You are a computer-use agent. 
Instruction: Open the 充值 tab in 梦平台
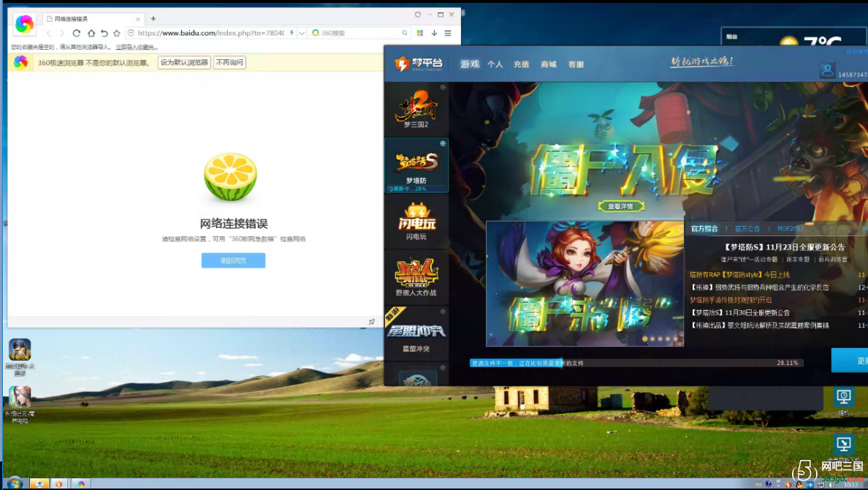tap(521, 64)
